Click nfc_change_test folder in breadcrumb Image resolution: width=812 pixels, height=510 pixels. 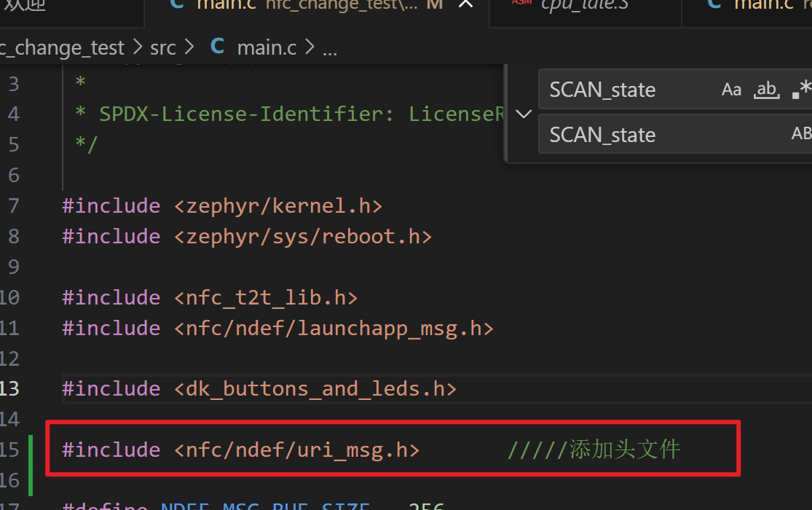coord(62,48)
